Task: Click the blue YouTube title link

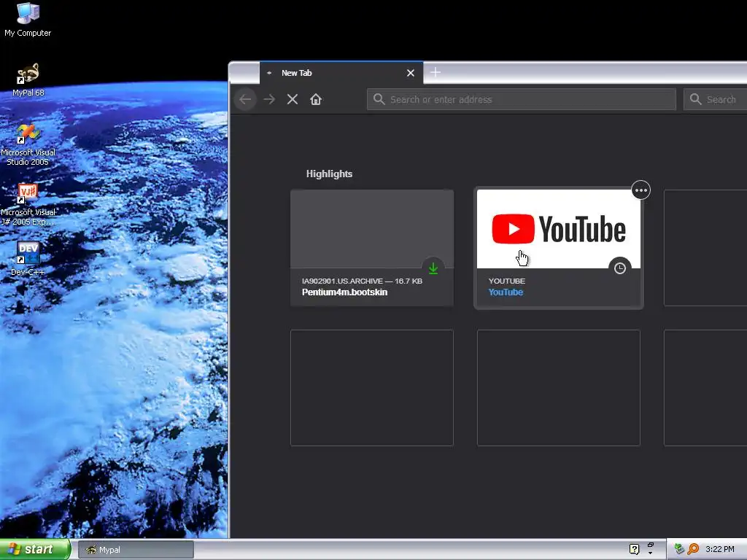Action: point(506,292)
